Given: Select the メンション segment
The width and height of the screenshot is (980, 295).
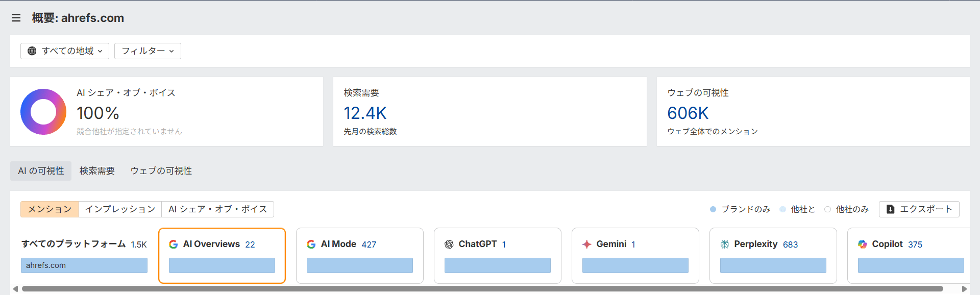Looking at the screenshot, I should 50,209.
